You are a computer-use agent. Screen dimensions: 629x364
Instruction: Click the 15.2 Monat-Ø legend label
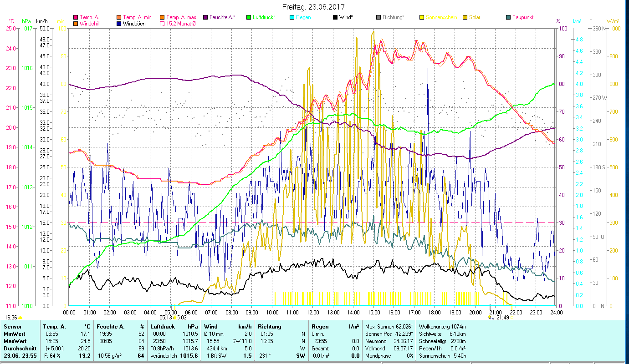coord(182,24)
